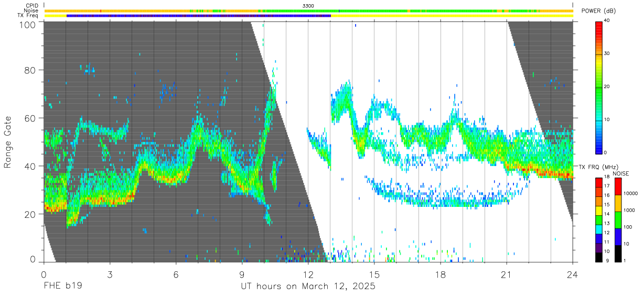Click the noise legend label '1000'

[x=630, y=210]
